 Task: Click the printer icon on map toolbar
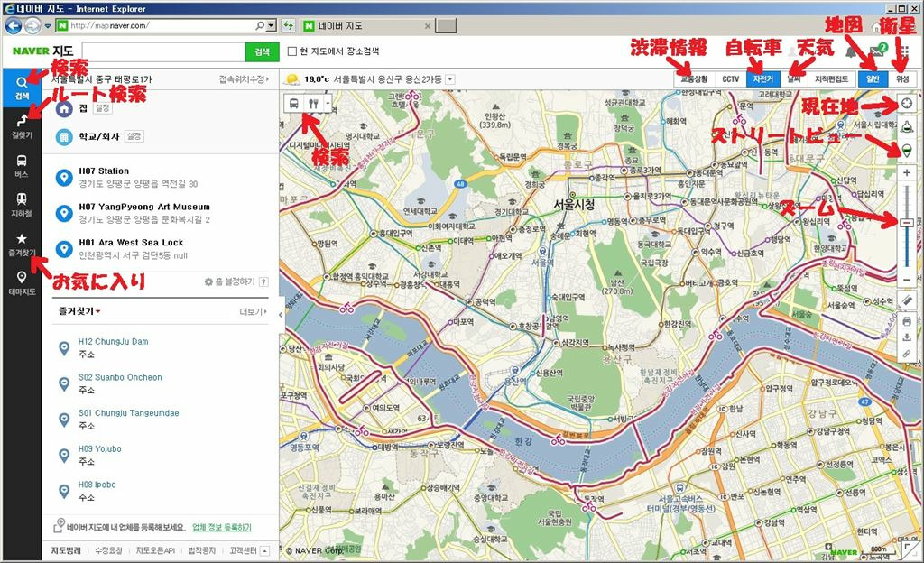(x=907, y=321)
